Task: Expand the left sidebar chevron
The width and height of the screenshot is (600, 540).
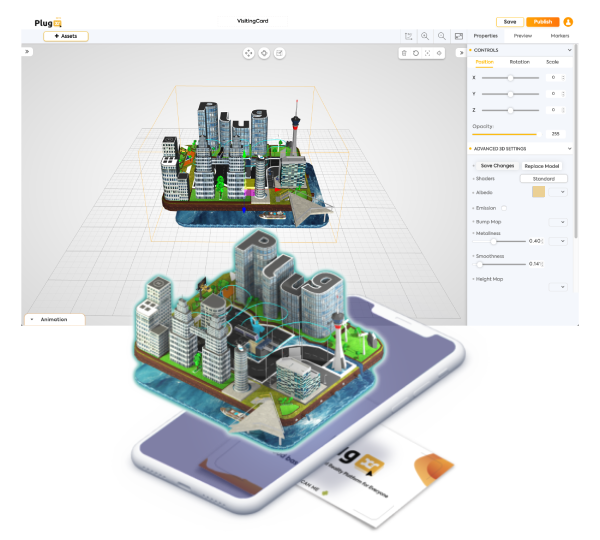Action: [x=27, y=51]
